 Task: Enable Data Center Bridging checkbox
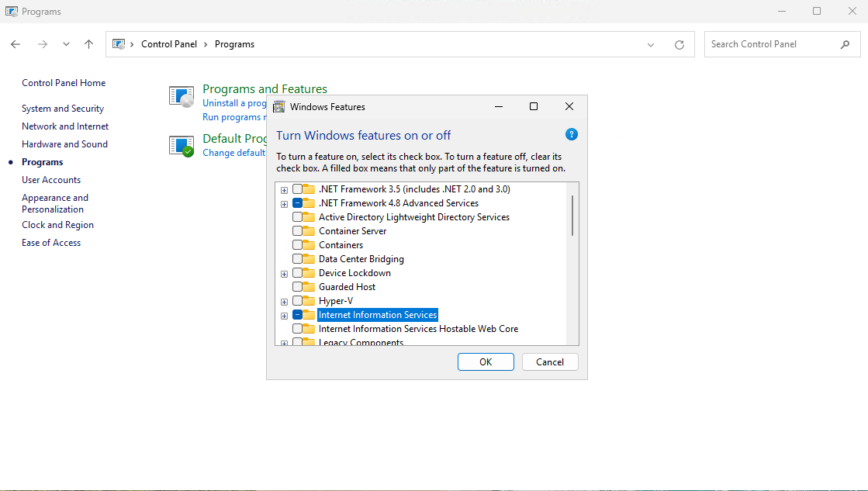coord(297,258)
